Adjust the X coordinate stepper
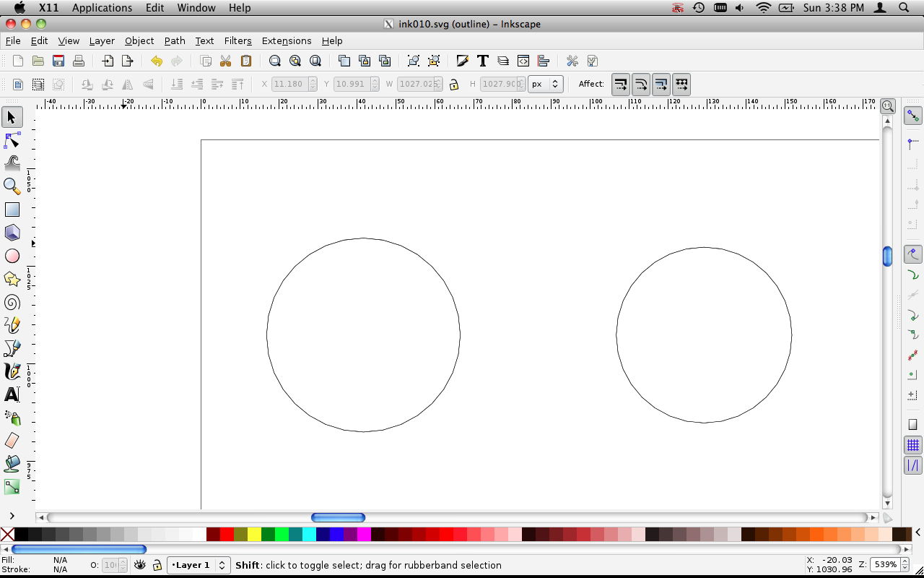 click(x=313, y=84)
